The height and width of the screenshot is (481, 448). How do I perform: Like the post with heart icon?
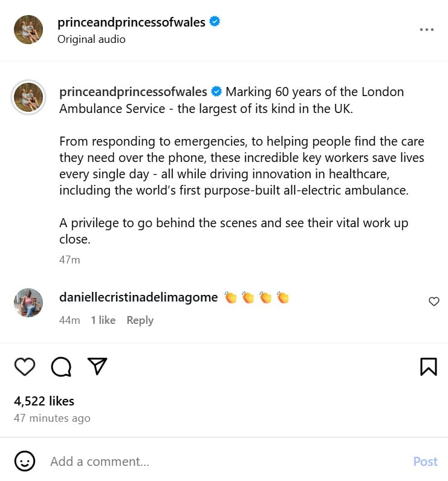coord(25,366)
